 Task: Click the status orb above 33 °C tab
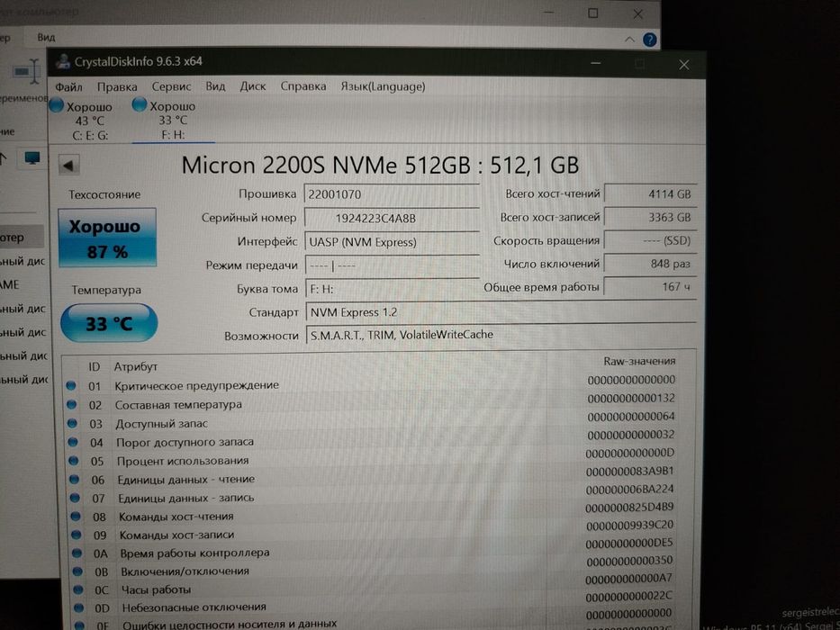click(x=140, y=104)
